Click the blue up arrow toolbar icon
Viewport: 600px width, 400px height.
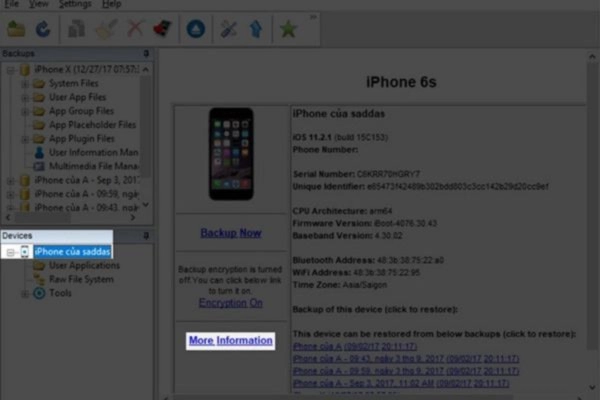click(x=256, y=29)
